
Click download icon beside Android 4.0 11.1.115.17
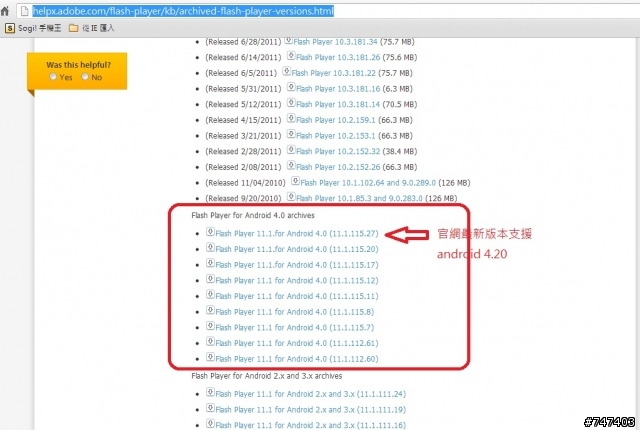pyautogui.click(x=210, y=263)
